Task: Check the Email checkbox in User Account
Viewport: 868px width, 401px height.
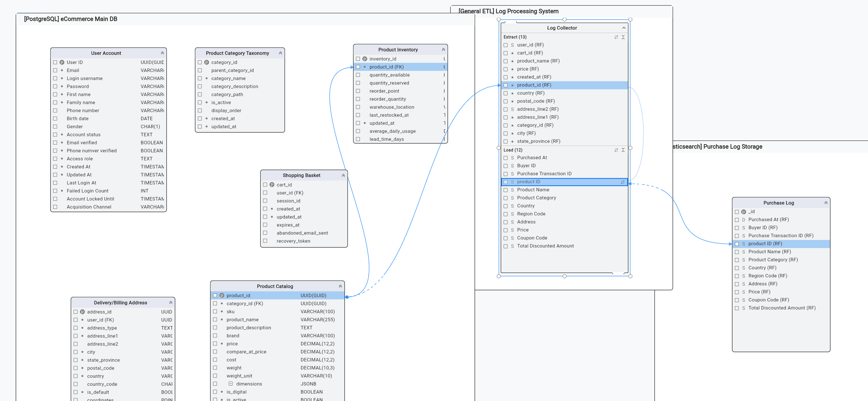Action: pyautogui.click(x=55, y=70)
